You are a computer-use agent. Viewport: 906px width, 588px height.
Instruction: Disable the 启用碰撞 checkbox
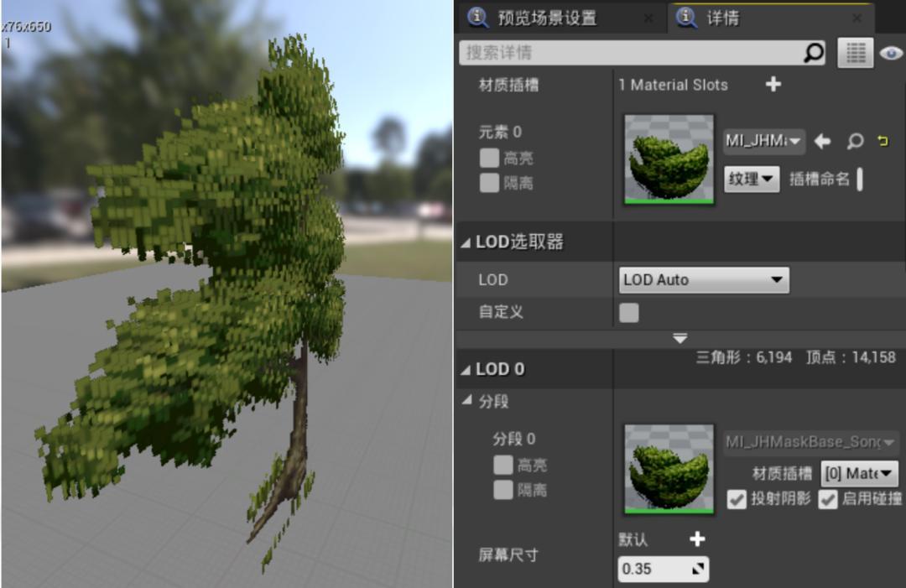click(x=828, y=499)
